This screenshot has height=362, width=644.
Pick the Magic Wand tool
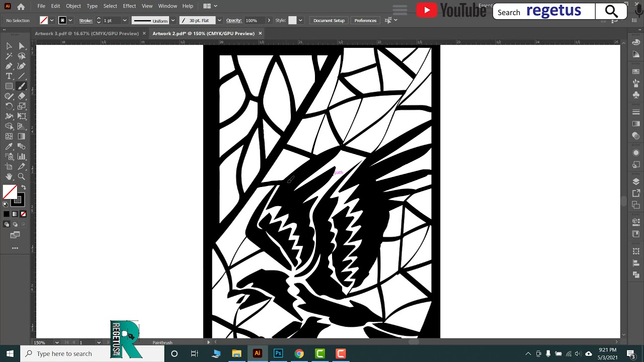[9, 56]
